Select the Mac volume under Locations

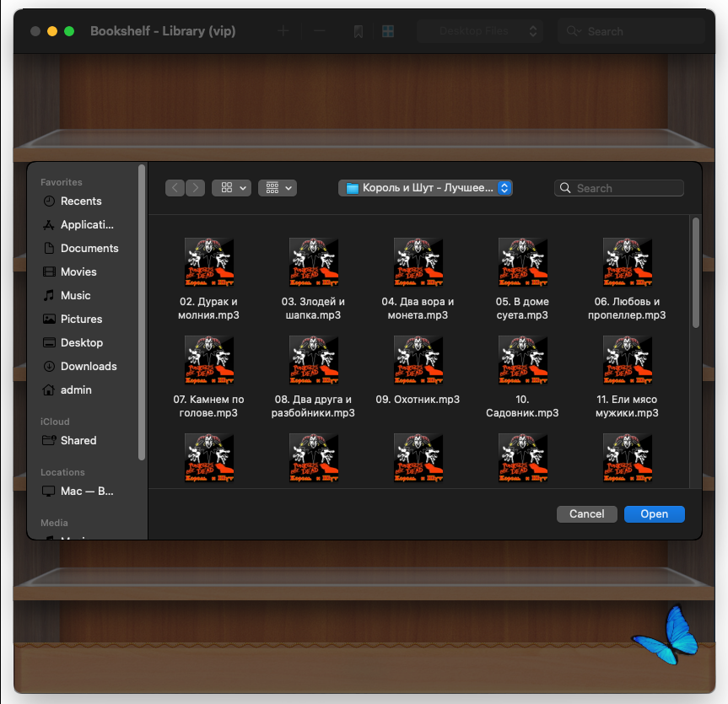[86, 491]
